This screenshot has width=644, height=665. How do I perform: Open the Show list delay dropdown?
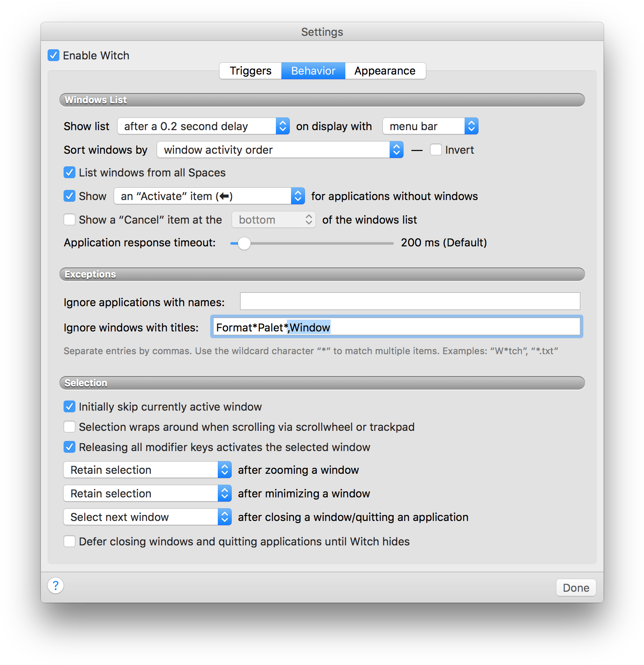(x=203, y=126)
